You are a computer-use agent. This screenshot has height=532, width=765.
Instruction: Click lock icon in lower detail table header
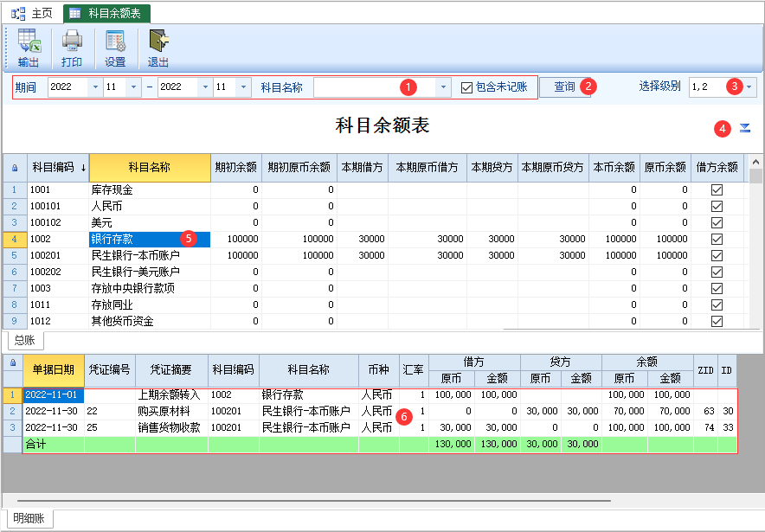[x=12, y=363]
